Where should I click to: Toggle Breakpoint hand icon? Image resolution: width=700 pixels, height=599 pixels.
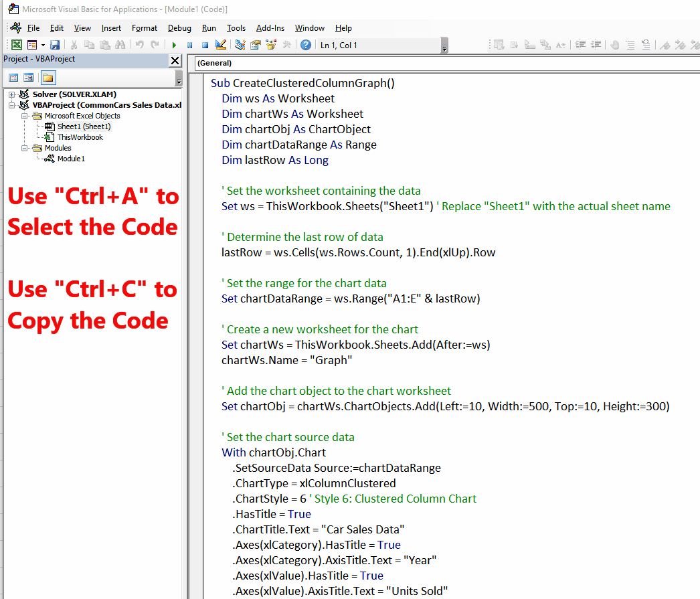coord(615,45)
